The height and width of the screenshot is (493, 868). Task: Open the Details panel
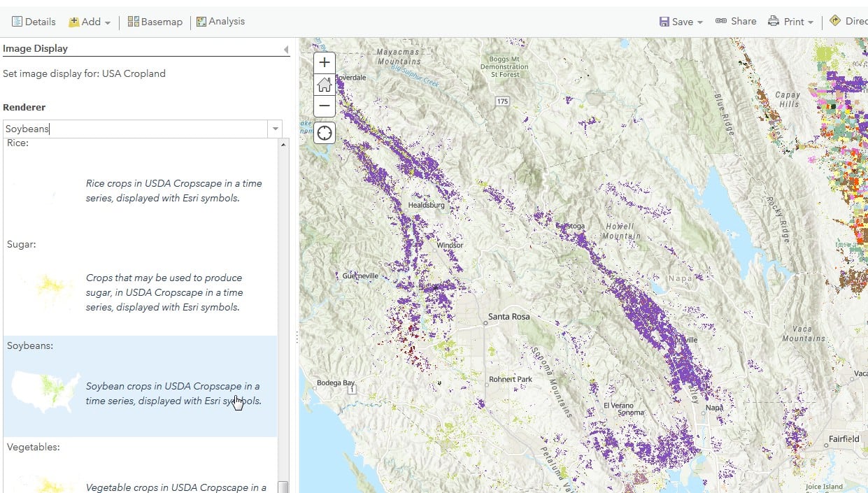point(33,22)
